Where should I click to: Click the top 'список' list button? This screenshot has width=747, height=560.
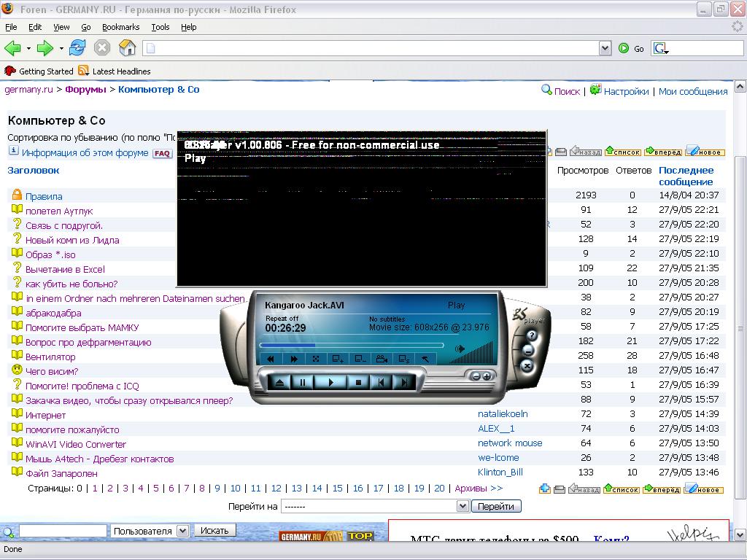[623, 152]
